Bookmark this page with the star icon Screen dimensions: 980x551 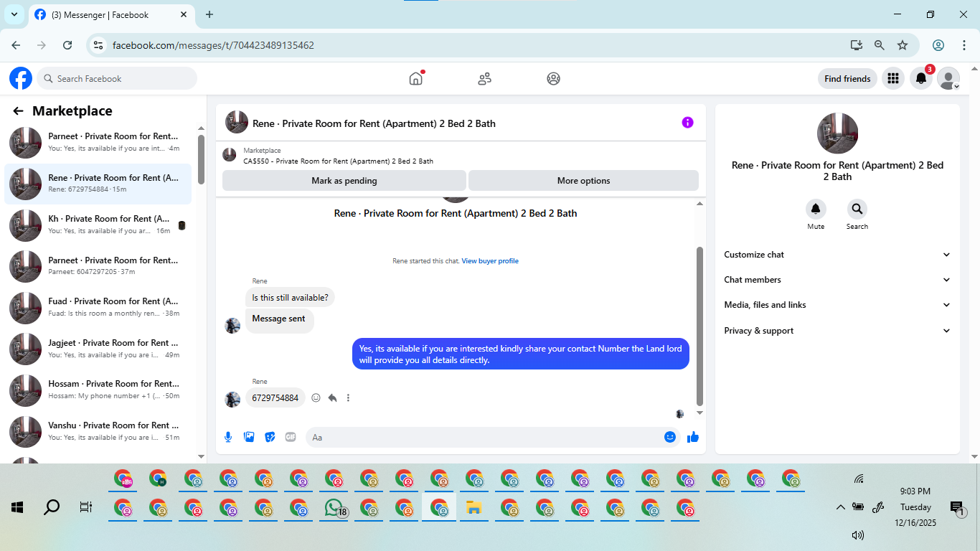903,45
